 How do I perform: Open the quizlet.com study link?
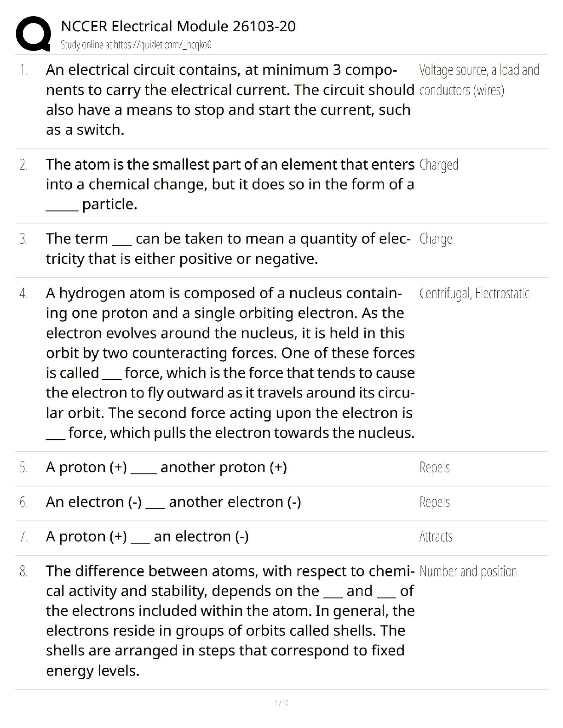point(136,45)
